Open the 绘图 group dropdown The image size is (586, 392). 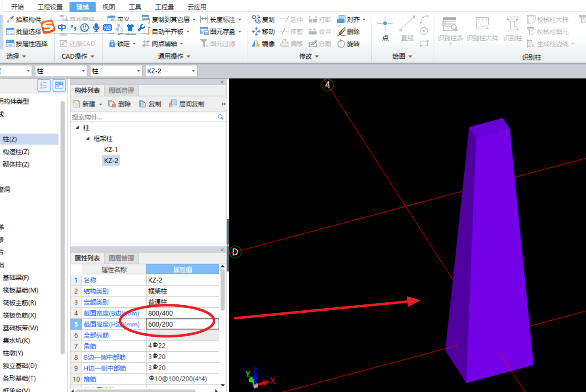402,56
